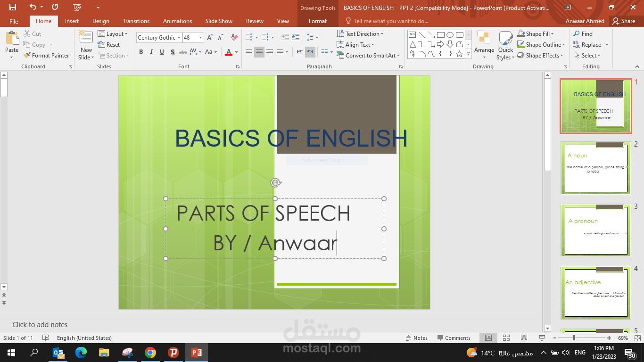Click the Redo/Repeat icon
644x362 pixels.
click(x=55, y=7)
